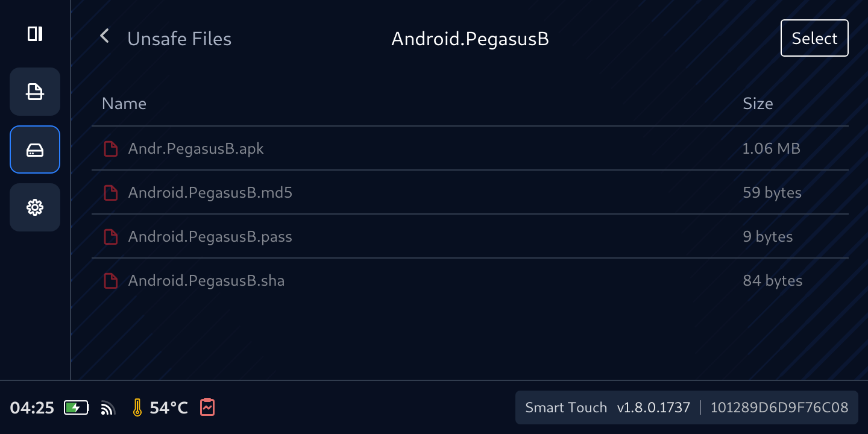Click the red file icon for Andr.PegasusB.apk
This screenshot has height=434, width=868.
pyautogui.click(x=110, y=148)
